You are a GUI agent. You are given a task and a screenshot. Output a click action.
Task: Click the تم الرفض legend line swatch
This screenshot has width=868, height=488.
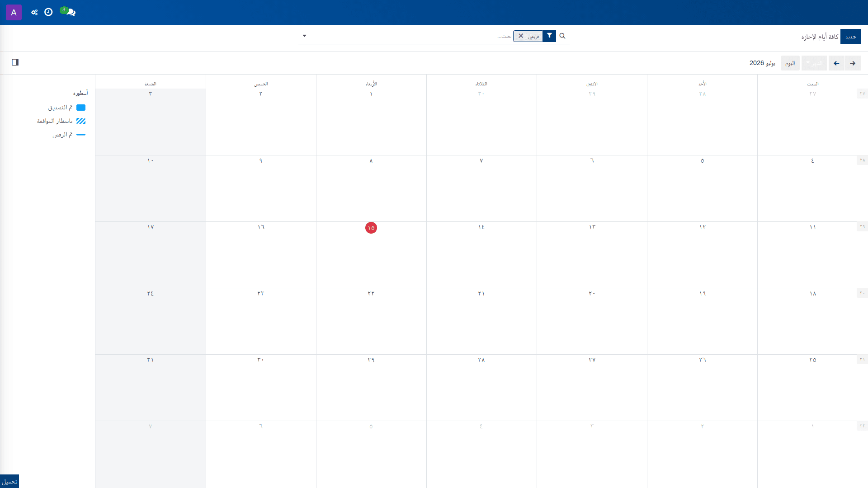pos(81,135)
